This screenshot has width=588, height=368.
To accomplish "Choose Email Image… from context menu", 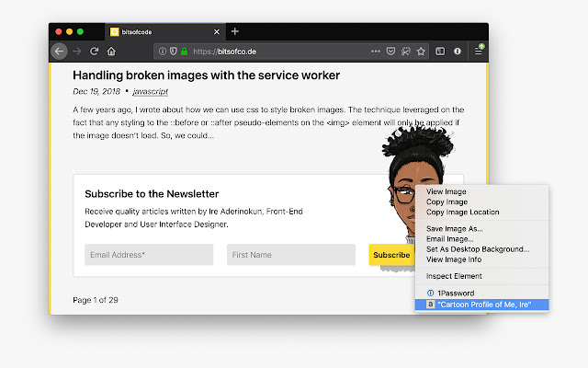I will [449, 239].
